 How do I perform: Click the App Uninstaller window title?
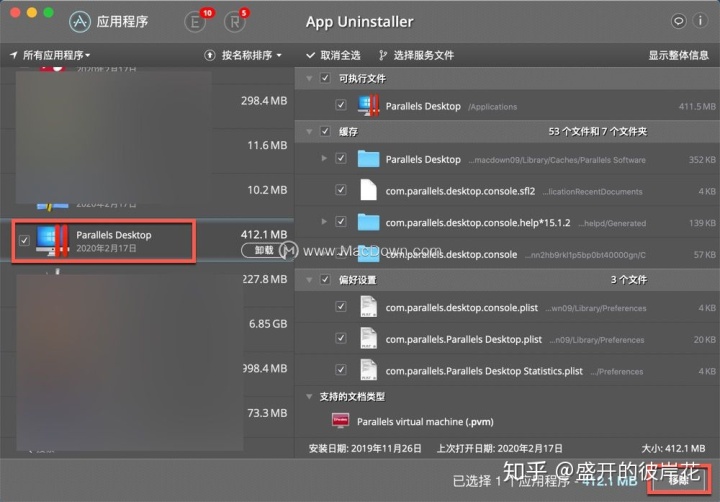360,22
